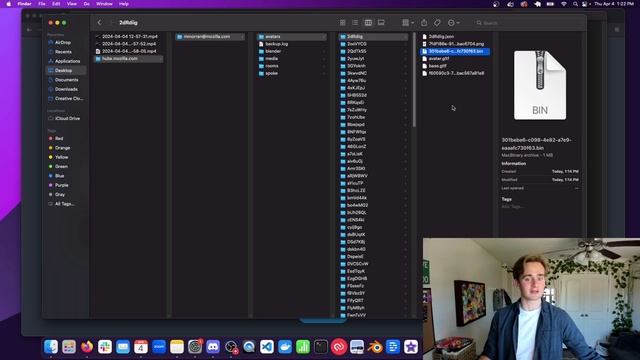The image size is (640, 360).
Task: Select the highlighted .bin file row
Action: (x=455, y=51)
